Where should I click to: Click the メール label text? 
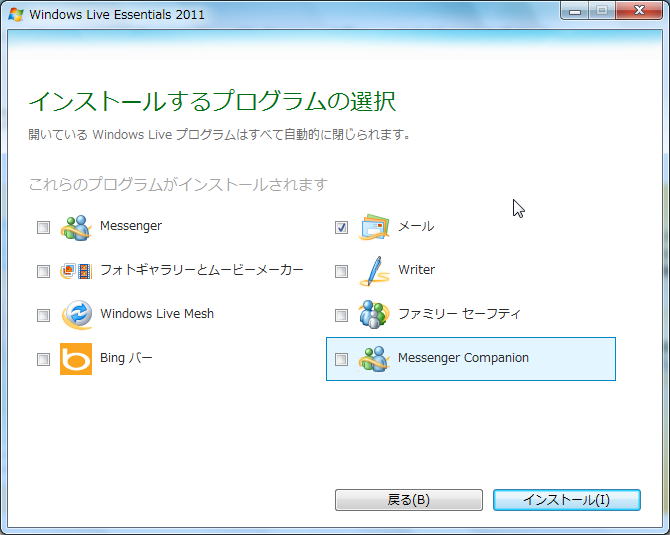(x=416, y=226)
